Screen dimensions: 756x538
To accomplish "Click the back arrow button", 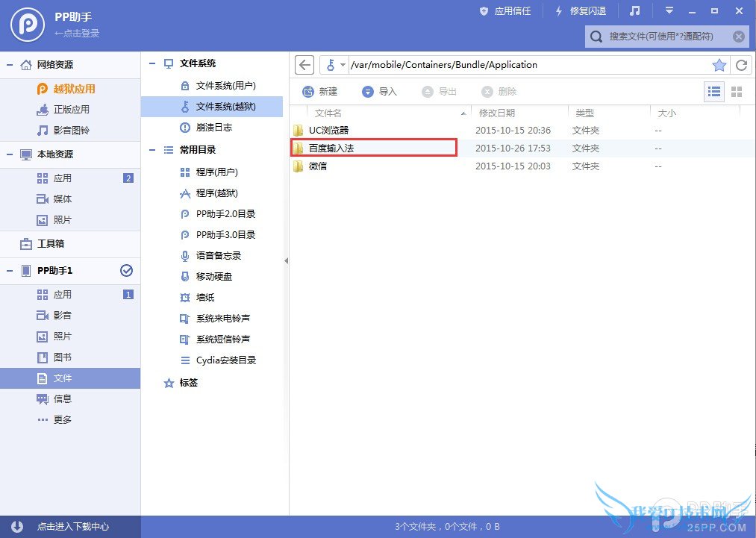I will 304,65.
